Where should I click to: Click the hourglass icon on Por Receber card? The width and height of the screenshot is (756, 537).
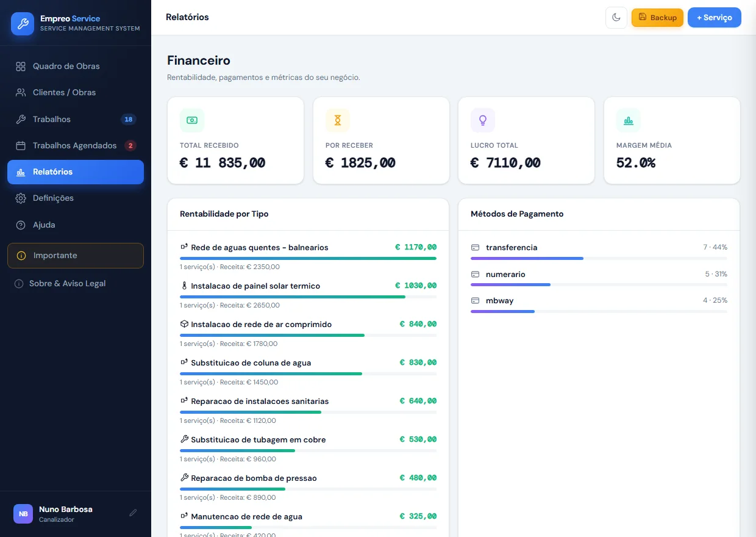pos(337,120)
